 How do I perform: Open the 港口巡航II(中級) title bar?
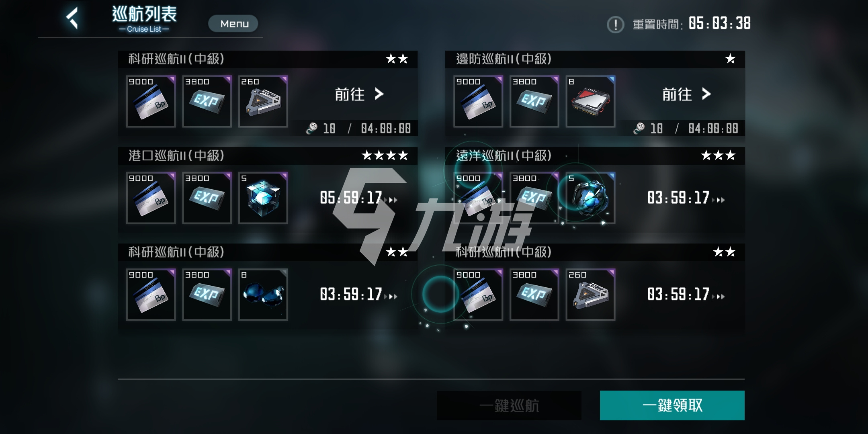[268, 156]
